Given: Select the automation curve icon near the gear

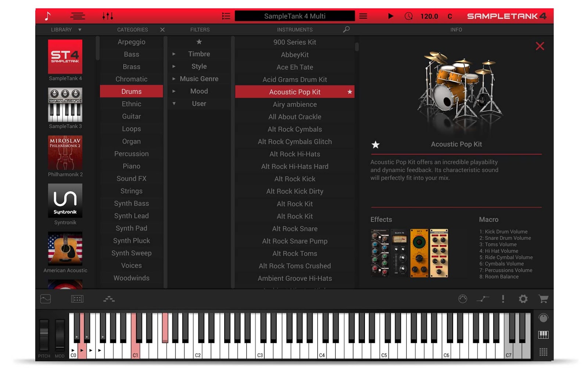Looking at the screenshot, I should (483, 299).
